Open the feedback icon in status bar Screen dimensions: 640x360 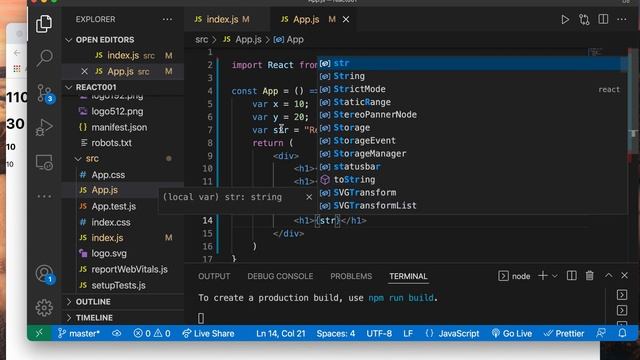[x=601, y=333]
